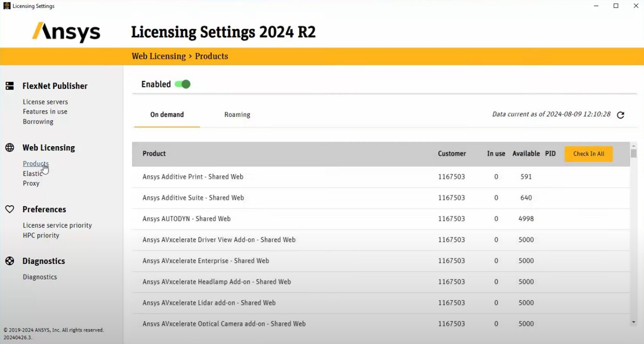This screenshot has width=644, height=344.
Task: Select the FlexNet Publisher server icon
Action: coord(9,86)
